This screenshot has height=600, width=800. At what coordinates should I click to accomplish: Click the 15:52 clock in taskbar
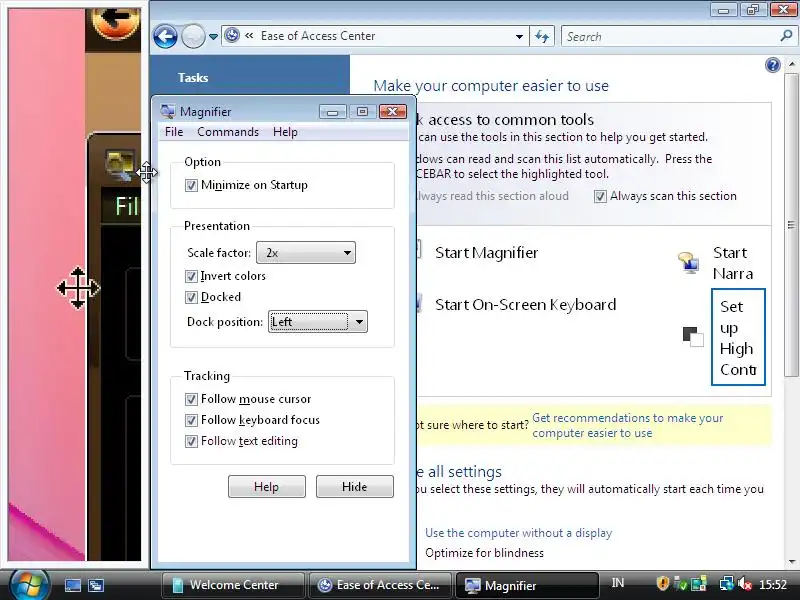(773, 584)
